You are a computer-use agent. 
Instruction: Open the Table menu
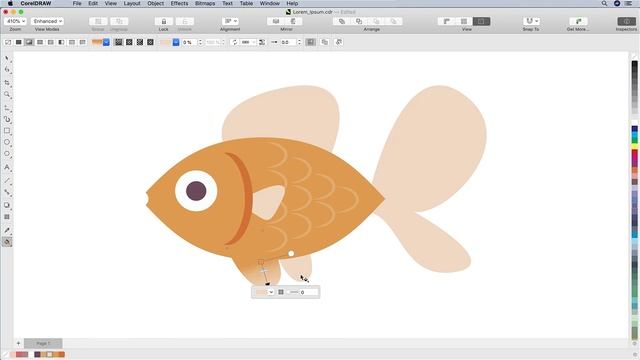coord(246,3)
